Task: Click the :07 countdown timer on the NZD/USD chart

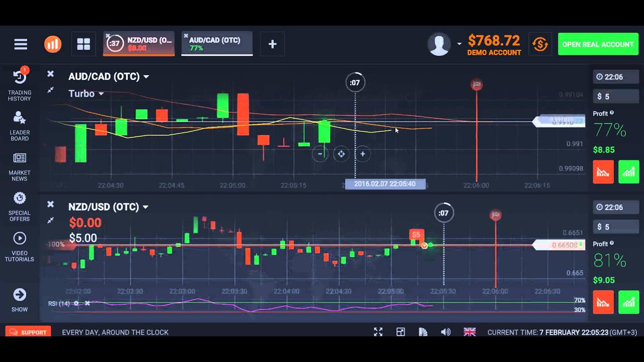Action: (x=444, y=213)
